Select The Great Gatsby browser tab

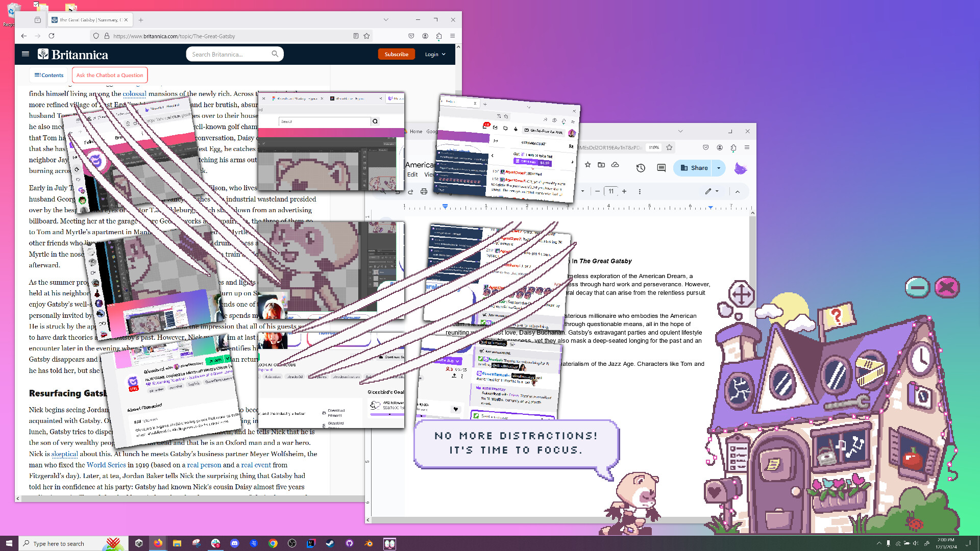pyautogui.click(x=89, y=20)
